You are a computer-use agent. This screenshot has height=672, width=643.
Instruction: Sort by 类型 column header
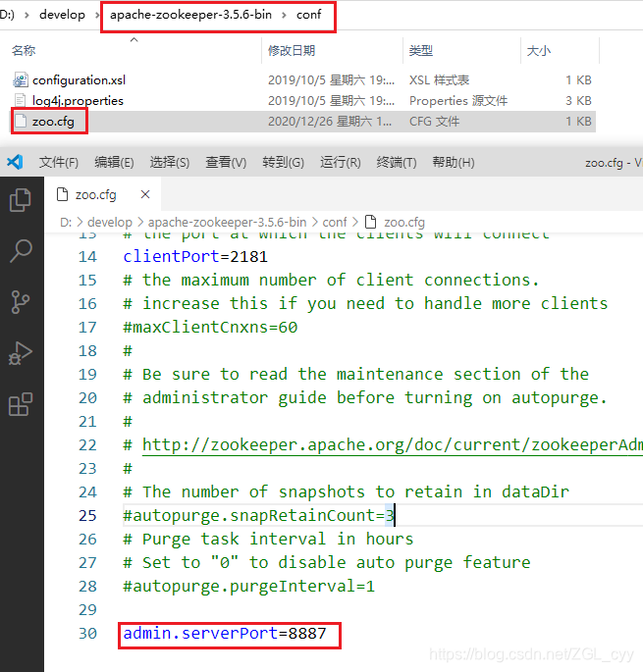coord(421,51)
